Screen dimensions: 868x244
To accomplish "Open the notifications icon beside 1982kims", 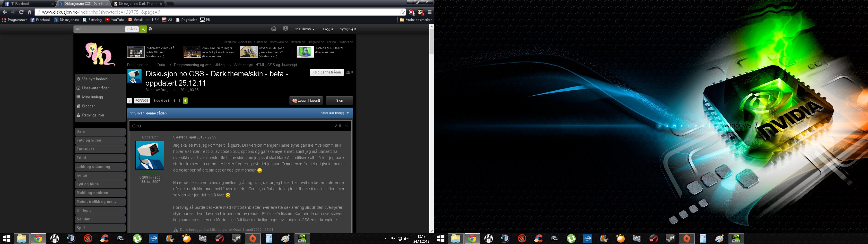I will coord(285,29).
